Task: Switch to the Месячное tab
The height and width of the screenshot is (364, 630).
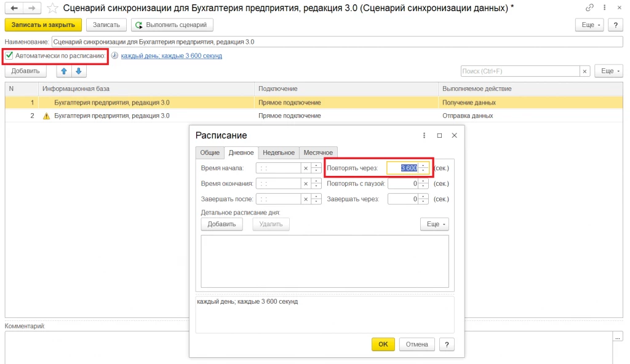Action: pos(318,152)
